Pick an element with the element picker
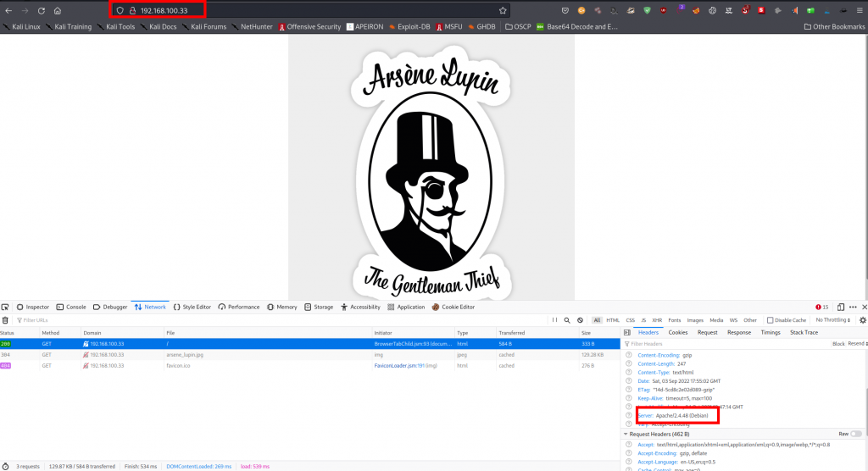This screenshot has height=471, width=868. pyautogui.click(x=5, y=307)
